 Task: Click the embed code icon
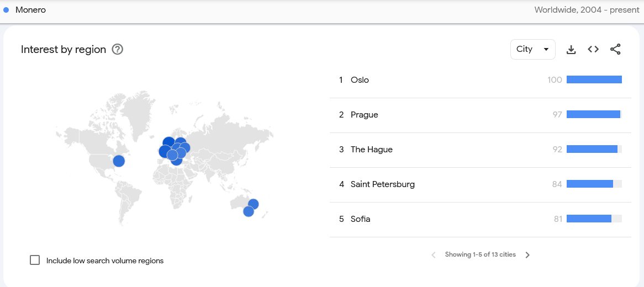593,49
